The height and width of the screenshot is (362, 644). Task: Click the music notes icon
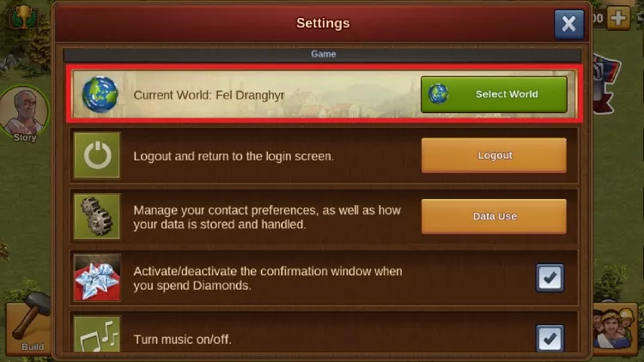pyautogui.click(x=97, y=334)
